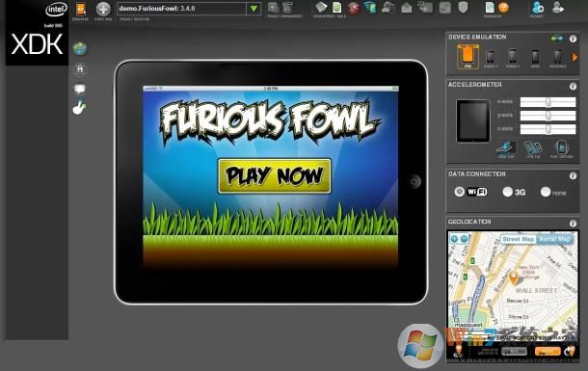Click the delete project trash icon
The width and height of the screenshot is (588, 371).
(287, 8)
